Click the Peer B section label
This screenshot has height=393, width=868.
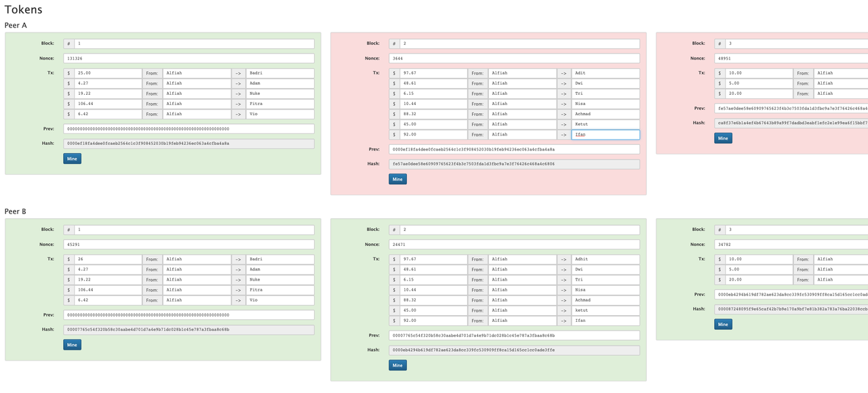point(16,211)
